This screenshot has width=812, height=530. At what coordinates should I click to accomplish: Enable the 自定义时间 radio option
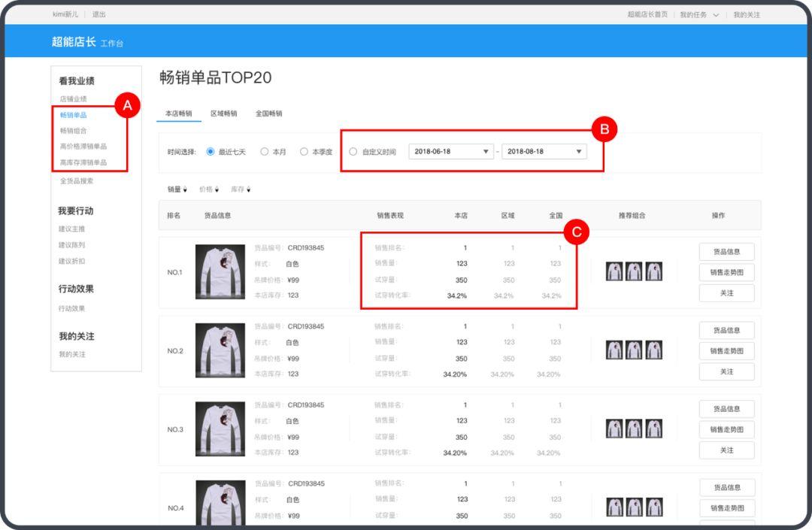(353, 151)
